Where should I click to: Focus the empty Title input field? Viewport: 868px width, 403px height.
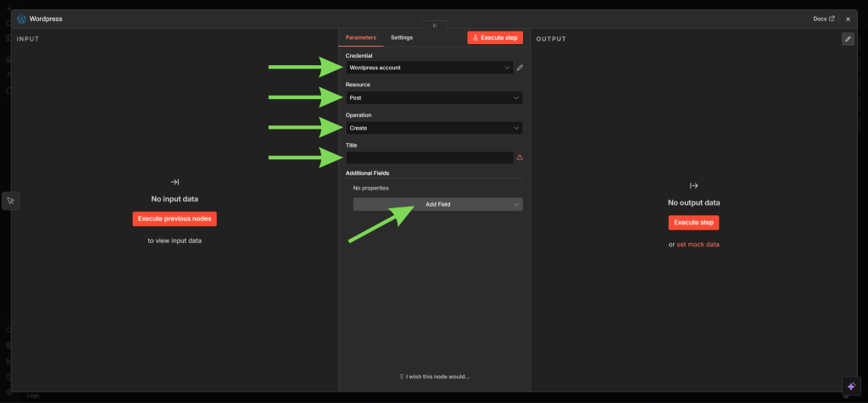[x=429, y=157]
